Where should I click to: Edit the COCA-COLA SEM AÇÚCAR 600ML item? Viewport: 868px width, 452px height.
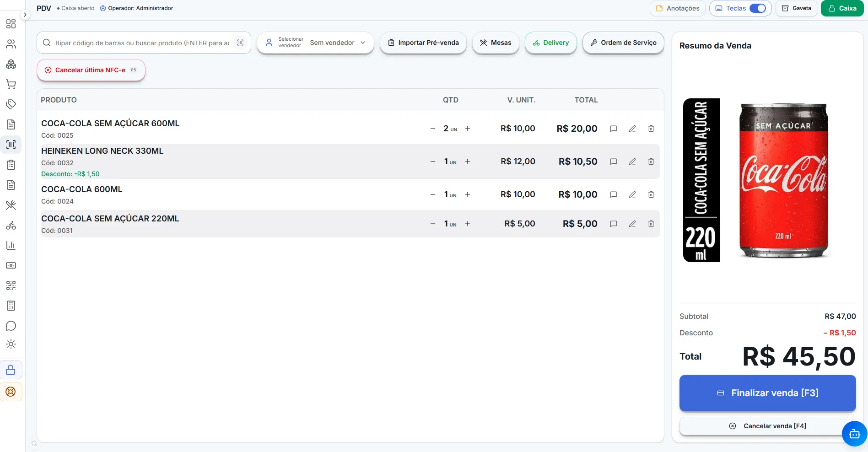click(x=632, y=129)
